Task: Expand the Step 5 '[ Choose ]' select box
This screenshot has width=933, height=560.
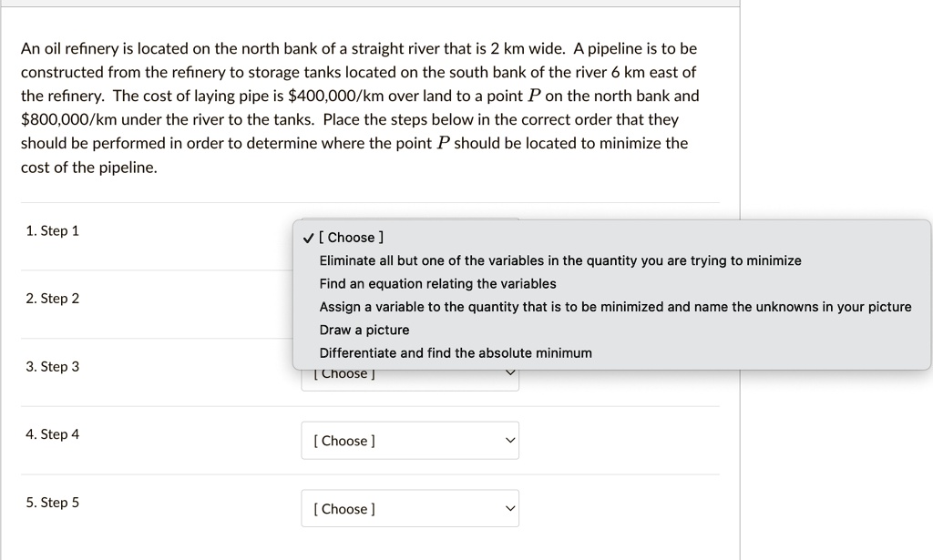Action: [409, 509]
